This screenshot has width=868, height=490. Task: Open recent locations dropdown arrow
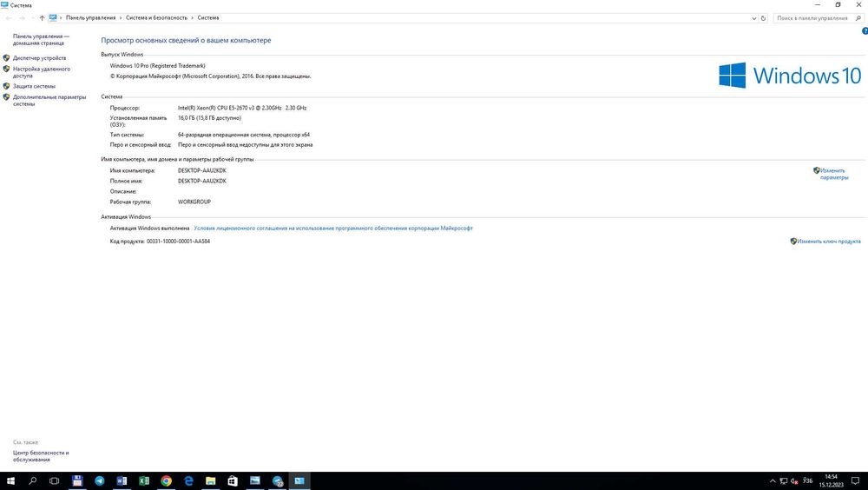pyautogui.click(x=32, y=17)
